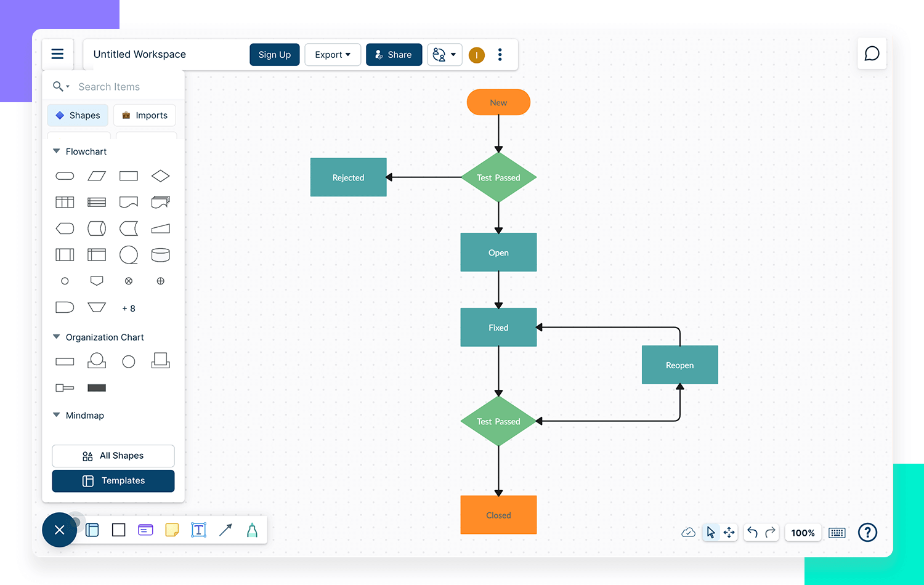This screenshot has width=924, height=585.
Task: Open the help question mark
Action: [867, 532]
